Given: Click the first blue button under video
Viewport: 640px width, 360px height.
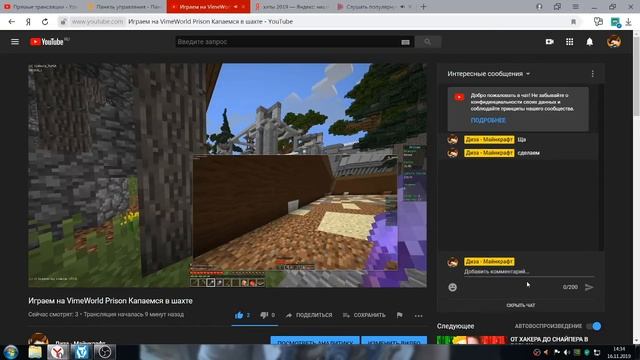Looking at the screenshot, I should tap(315, 340).
